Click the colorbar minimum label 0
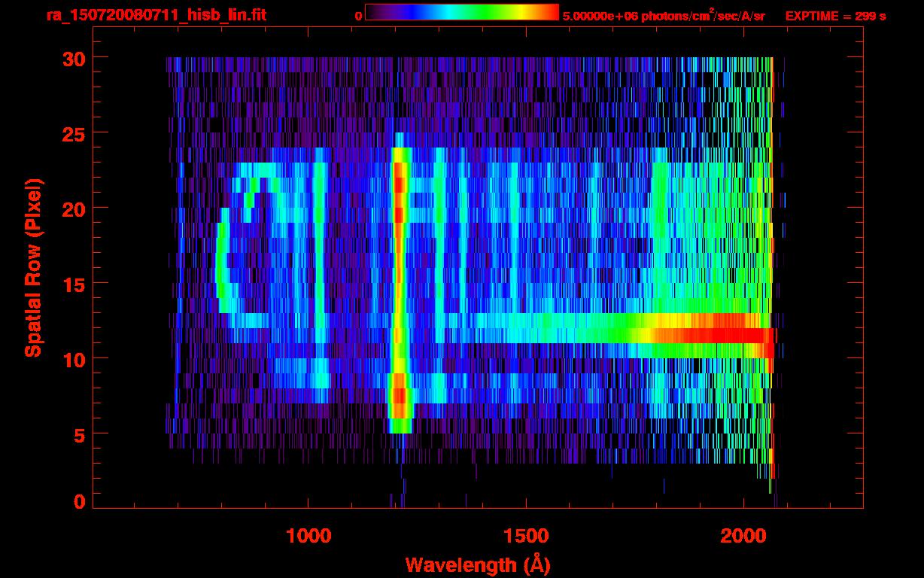This screenshot has width=924, height=578. pos(358,16)
